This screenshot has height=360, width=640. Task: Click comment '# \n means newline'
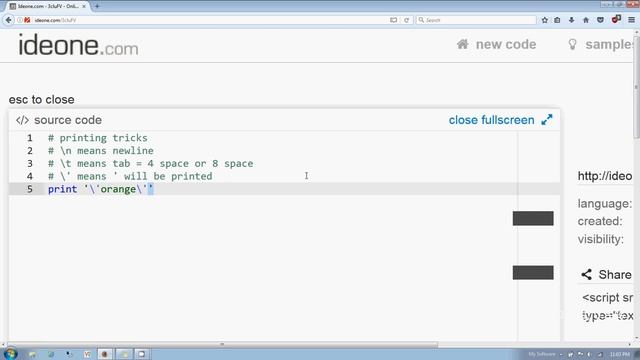(x=101, y=151)
